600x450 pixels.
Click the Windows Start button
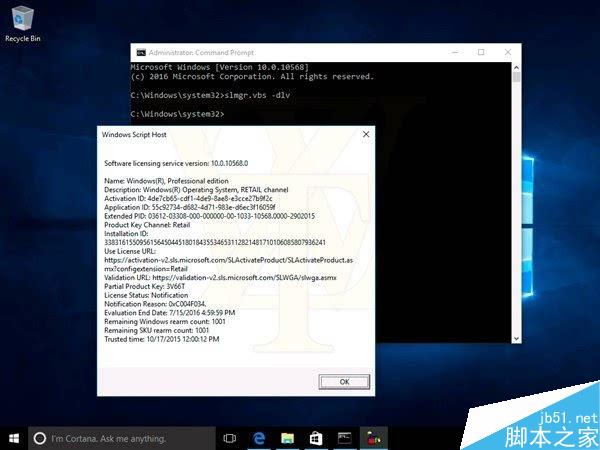click(14, 439)
